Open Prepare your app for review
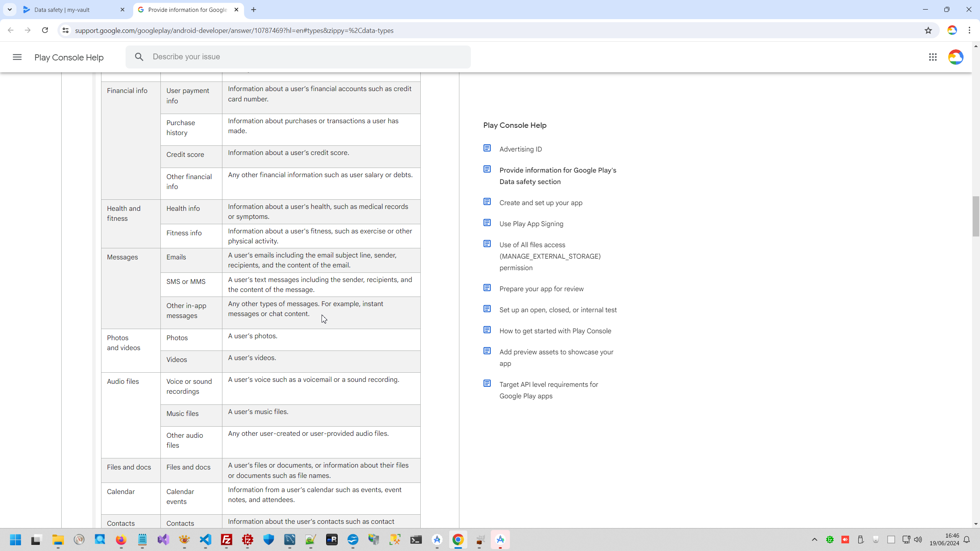Image resolution: width=980 pixels, height=551 pixels. coord(541,289)
